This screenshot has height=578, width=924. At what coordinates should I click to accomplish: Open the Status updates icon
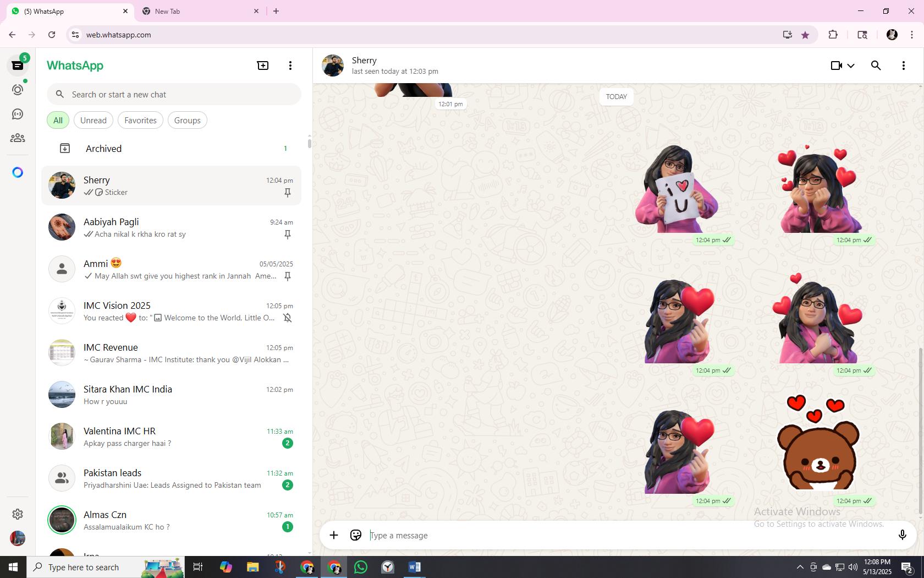[x=18, y=90]
